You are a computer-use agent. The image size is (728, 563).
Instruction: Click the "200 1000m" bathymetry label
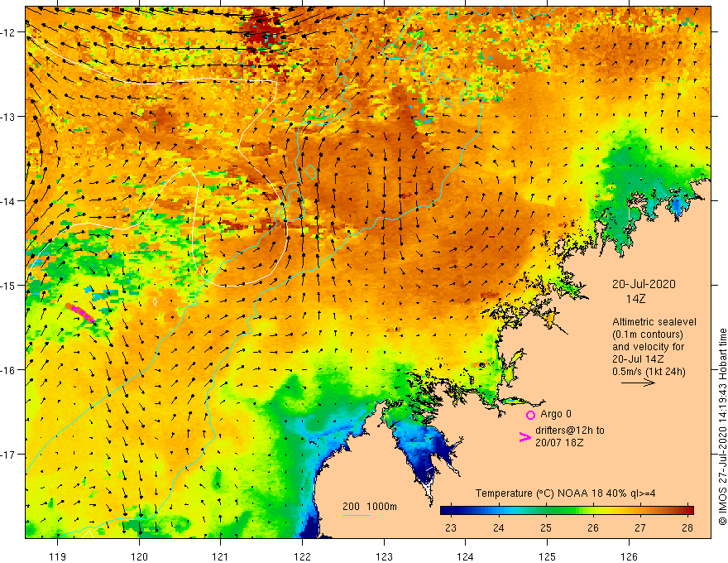[x=370, y=507]
